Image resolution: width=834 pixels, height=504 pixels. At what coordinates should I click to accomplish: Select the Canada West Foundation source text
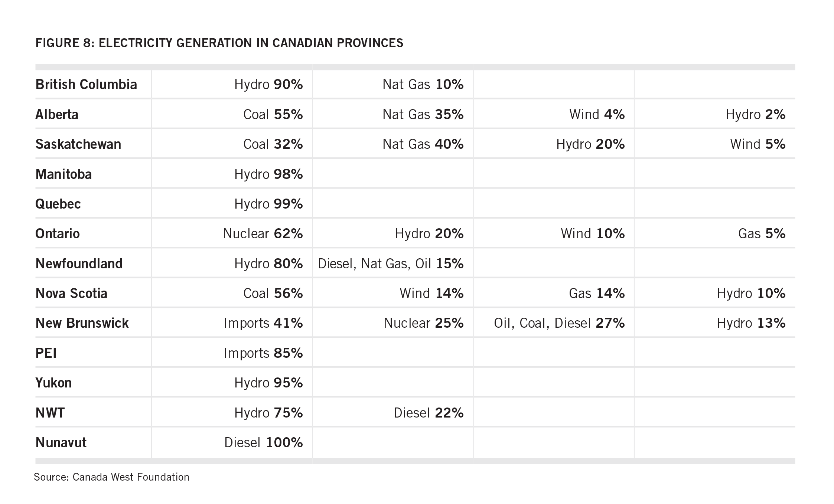click(111, 477)
